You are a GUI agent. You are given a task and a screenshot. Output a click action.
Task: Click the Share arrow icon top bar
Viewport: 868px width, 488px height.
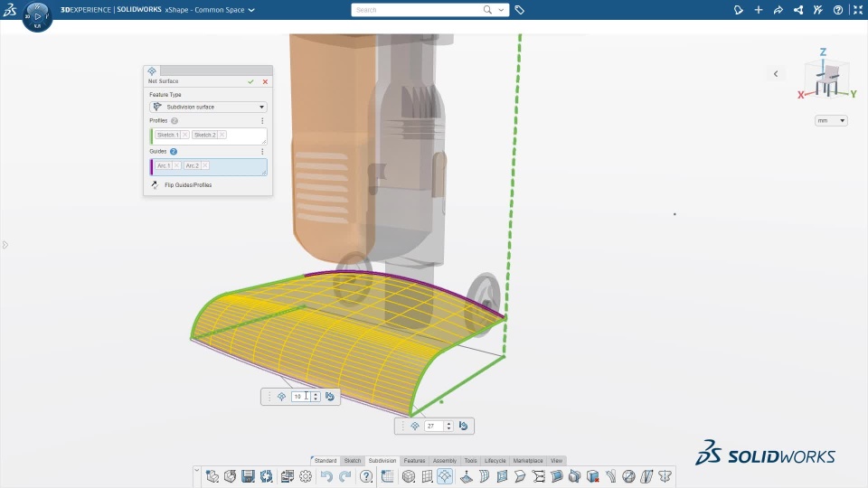[x=778, y=10]
